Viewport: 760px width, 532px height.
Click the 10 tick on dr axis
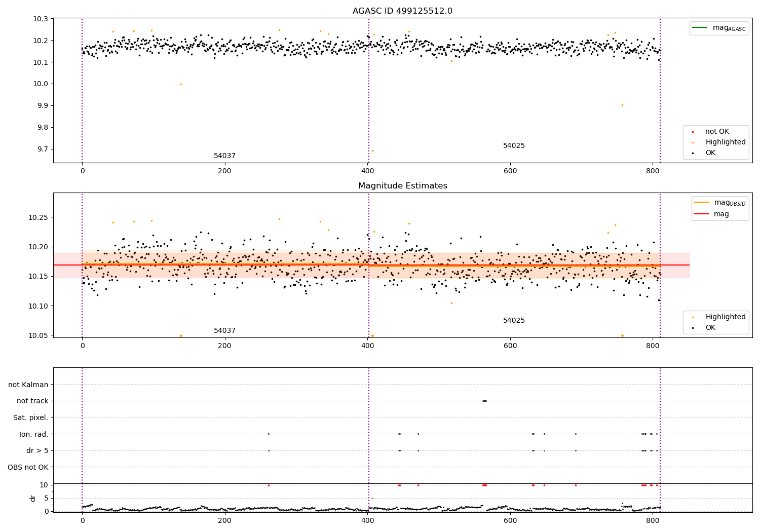44,485
